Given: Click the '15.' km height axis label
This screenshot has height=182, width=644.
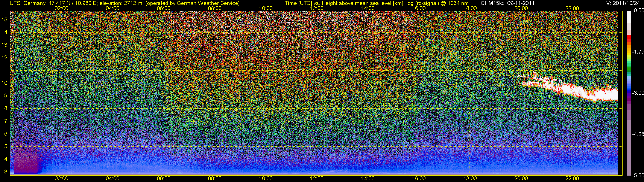Looking at the screenshot, I should 5,20.
